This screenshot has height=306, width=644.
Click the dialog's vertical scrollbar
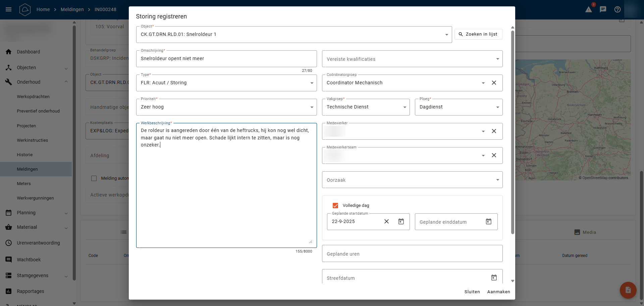click(513, 134)
